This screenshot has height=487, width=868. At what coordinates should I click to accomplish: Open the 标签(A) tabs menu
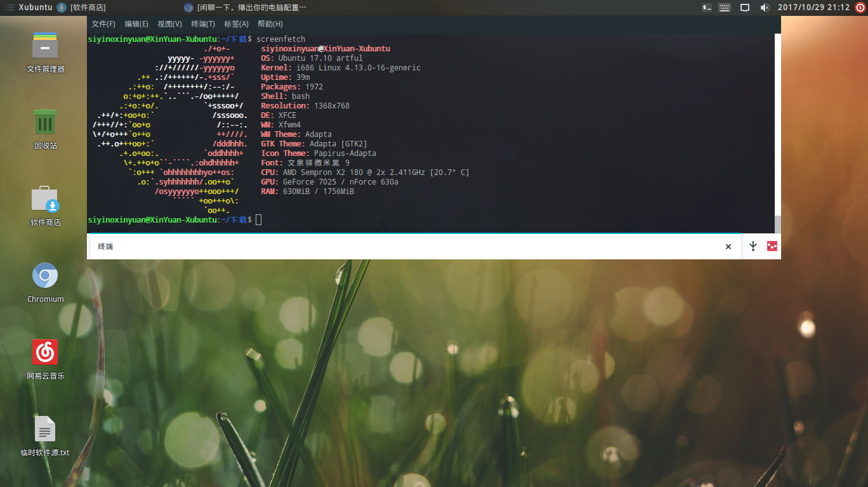pos(236,24)
